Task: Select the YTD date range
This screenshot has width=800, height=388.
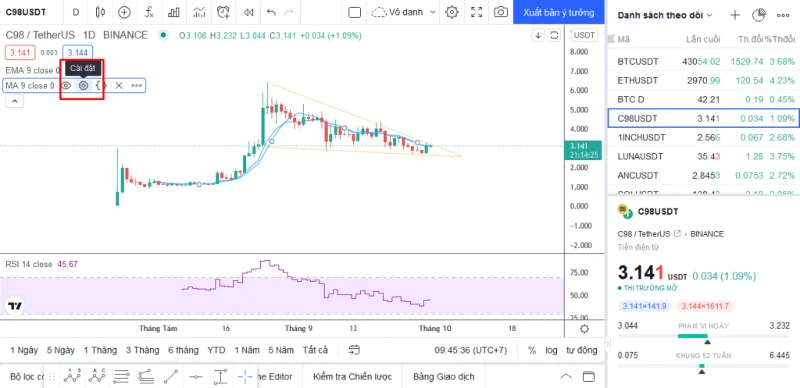Action: click(216, 350)
